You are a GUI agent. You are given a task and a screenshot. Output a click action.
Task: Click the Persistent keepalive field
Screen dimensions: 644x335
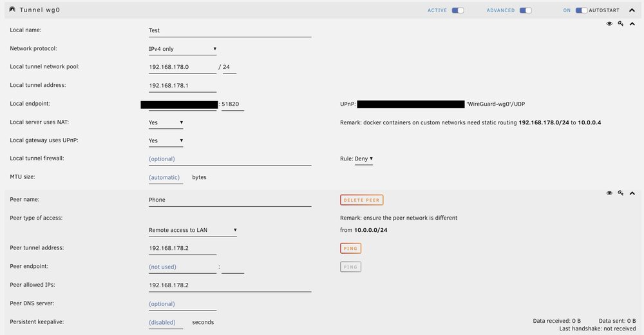pos(166,322)
